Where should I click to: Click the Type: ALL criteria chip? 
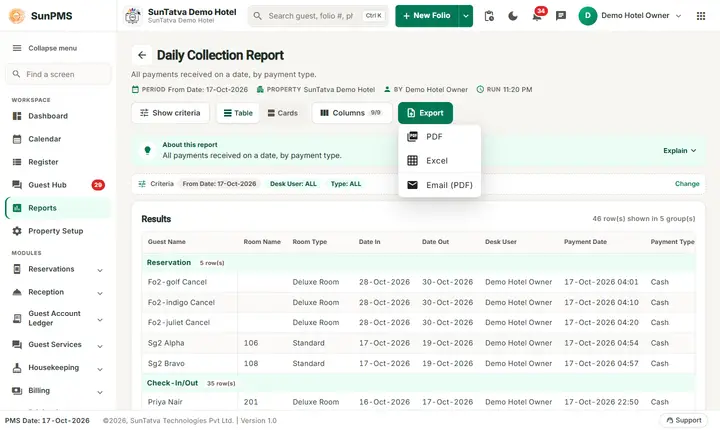coord(346,184)
